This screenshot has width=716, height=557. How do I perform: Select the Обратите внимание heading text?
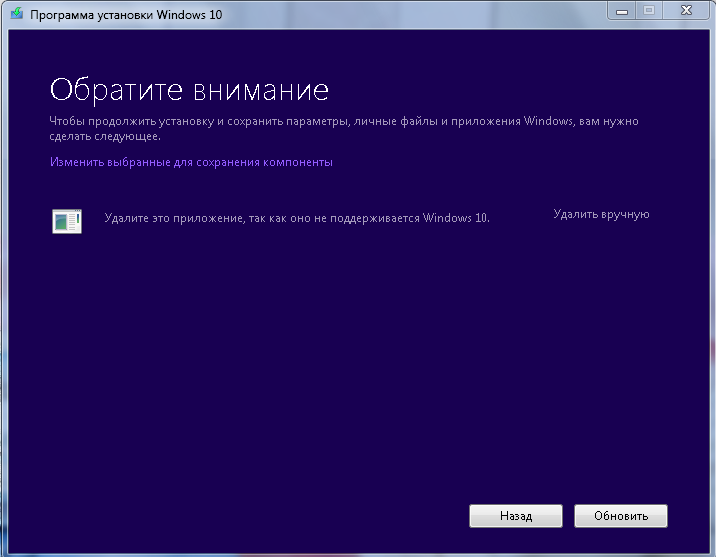pyautogui.click(x=189, y=89)
